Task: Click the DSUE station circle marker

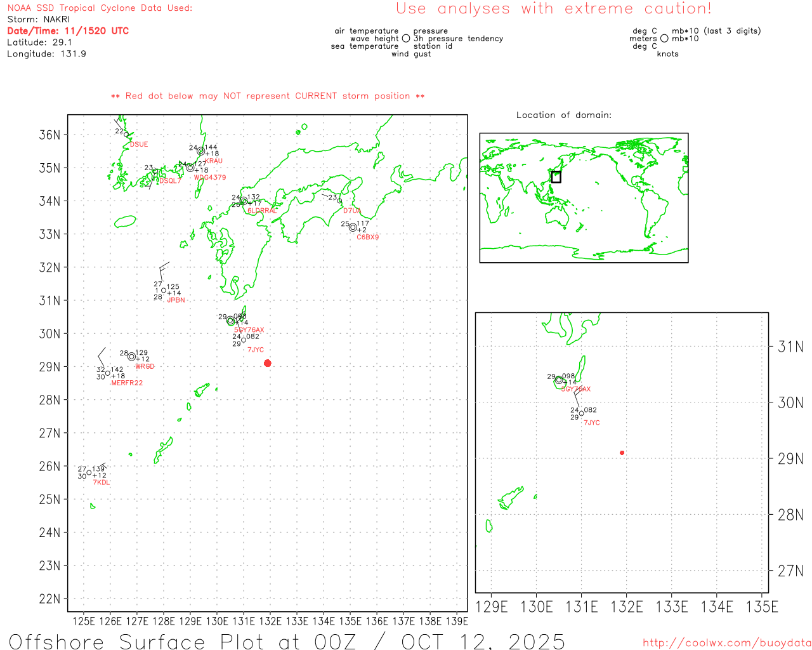Action: coord(126,135)
